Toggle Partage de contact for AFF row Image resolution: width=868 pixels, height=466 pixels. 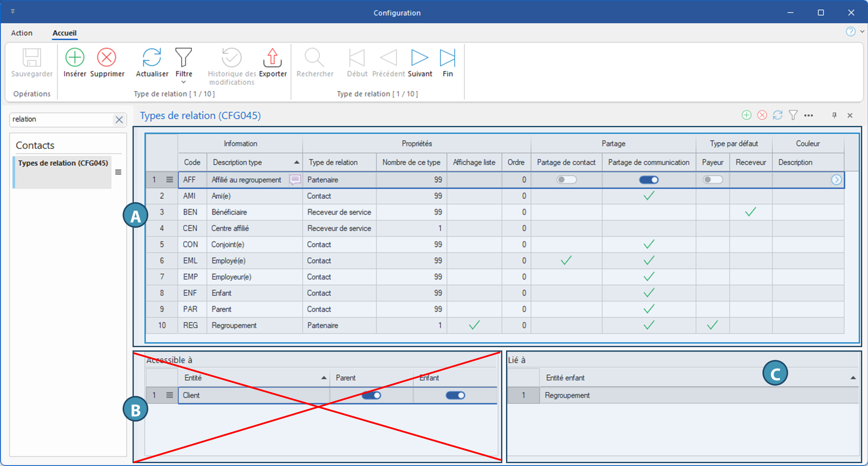coord(566,180)
